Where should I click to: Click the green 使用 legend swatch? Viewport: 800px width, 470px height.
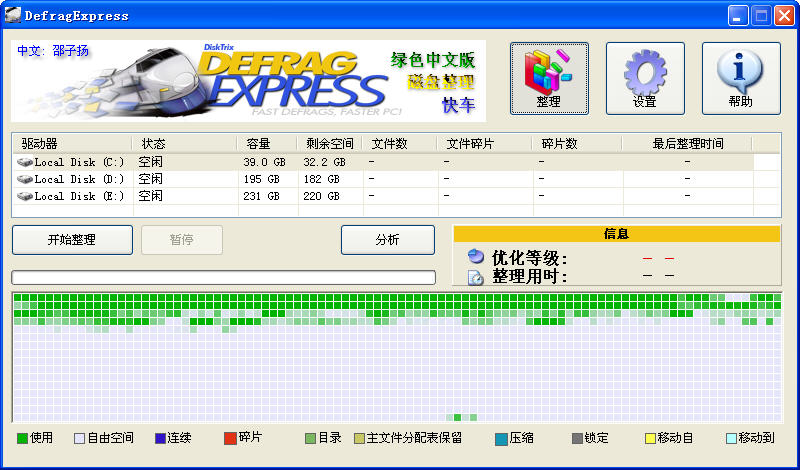pyautogui.click(x=22, y=438)
